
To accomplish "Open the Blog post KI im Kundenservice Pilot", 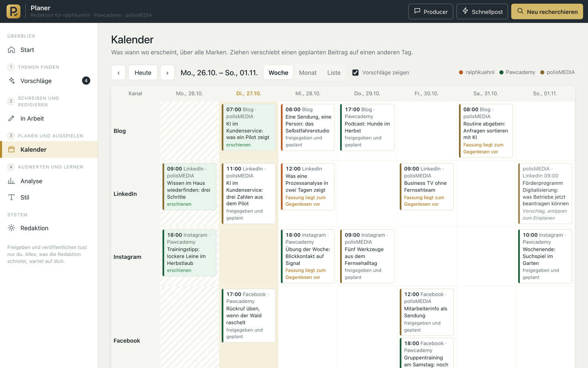I will [x=248, y=127].
